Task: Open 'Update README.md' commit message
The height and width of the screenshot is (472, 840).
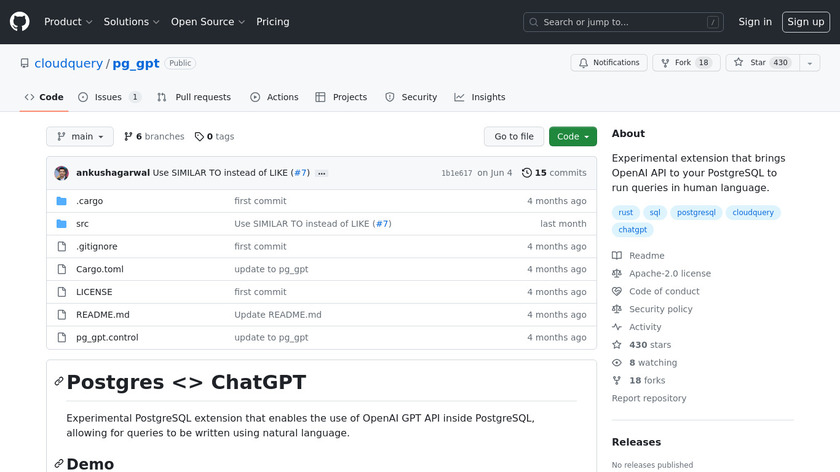Action: click(278, 314)
